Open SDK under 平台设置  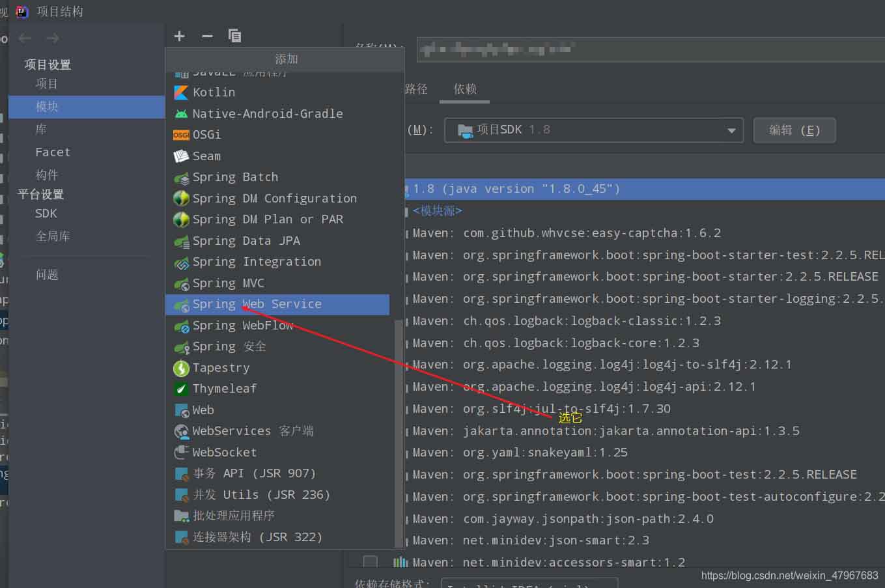(46, 214)
